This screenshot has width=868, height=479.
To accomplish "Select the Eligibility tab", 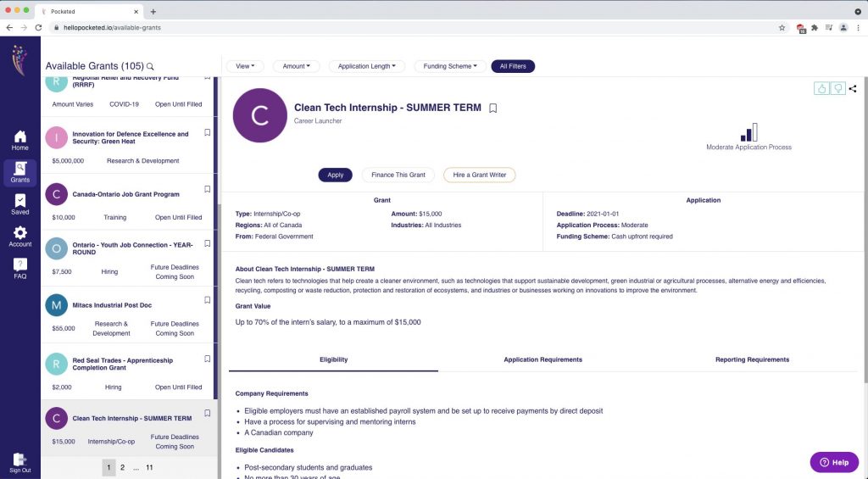I will point(333,360).
